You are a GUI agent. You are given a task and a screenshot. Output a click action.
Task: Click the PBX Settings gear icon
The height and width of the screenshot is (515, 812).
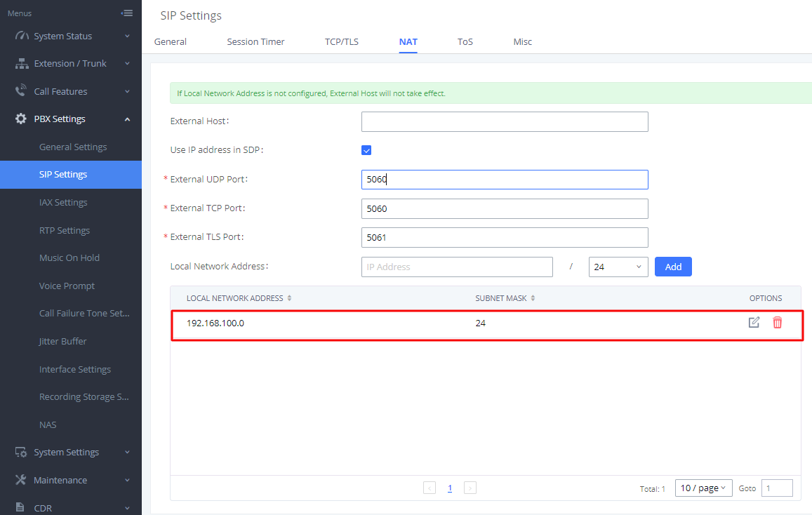(x=21, y=119)
